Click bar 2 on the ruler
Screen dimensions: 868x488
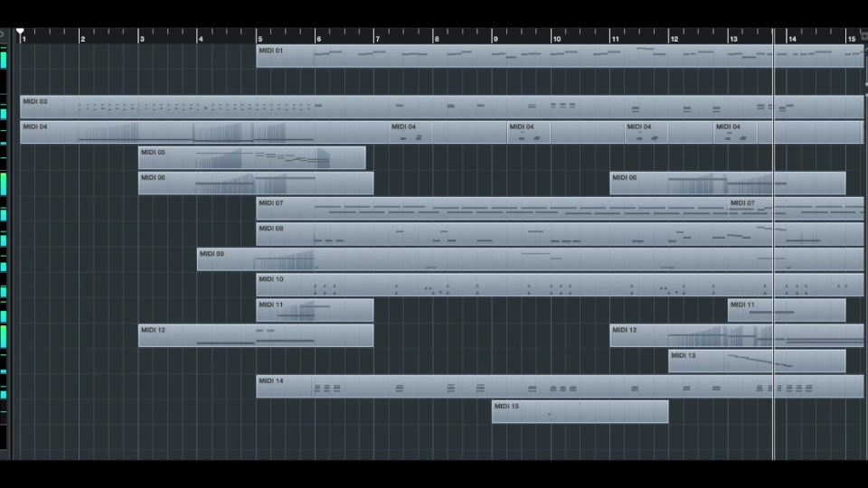[x=82, y=39]
